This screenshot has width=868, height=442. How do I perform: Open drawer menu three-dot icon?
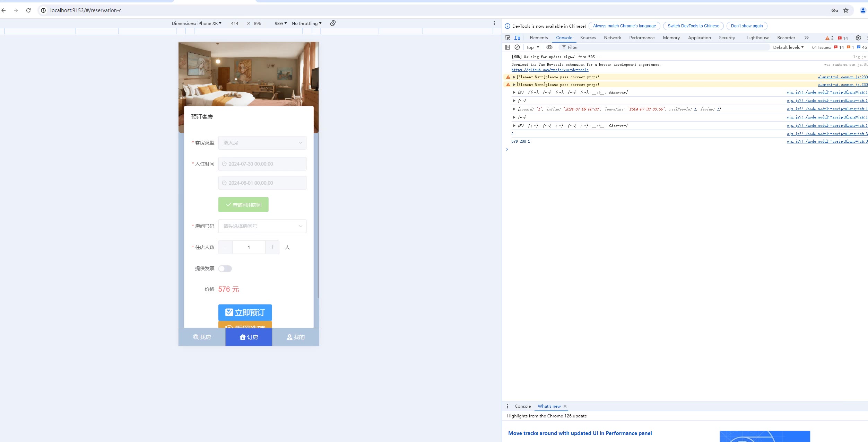(x=507, y=406)
